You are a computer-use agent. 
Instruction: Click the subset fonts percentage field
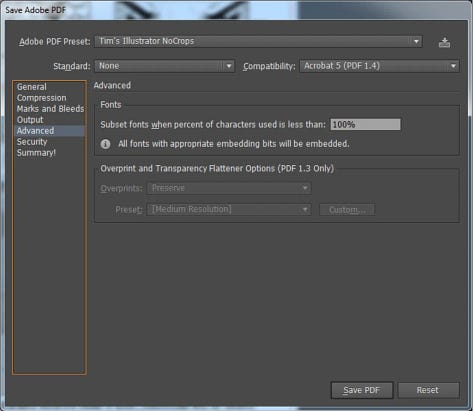[x=365, y=124]
